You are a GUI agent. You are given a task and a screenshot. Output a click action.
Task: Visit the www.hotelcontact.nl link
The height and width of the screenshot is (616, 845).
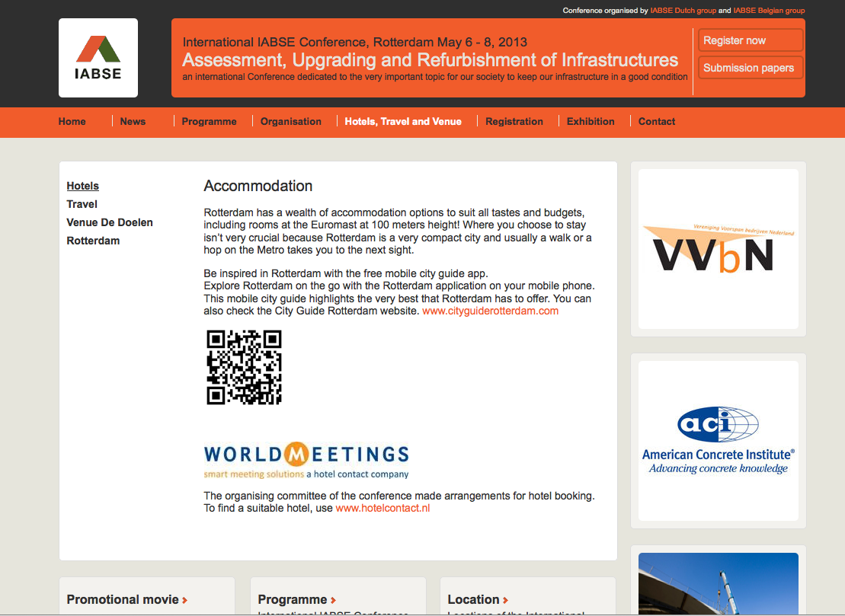pyautogui.click(x=382, y=508)
